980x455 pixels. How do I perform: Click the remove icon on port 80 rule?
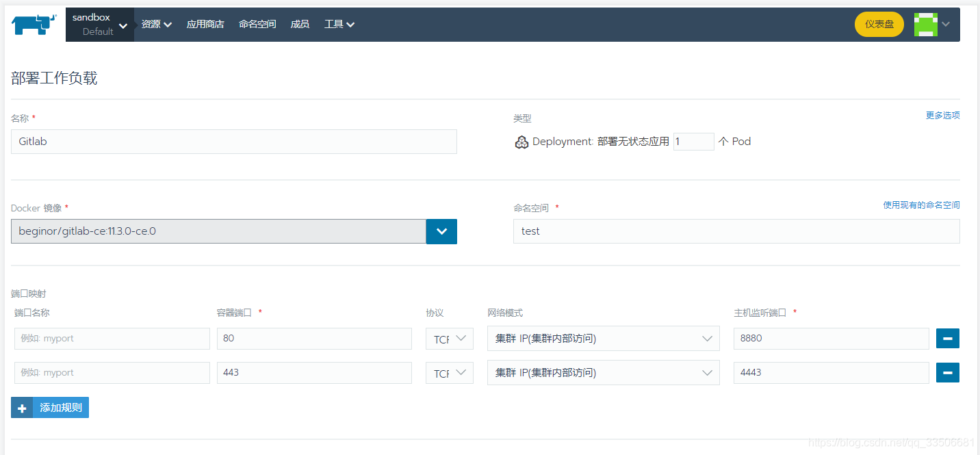tap(947, 338)
